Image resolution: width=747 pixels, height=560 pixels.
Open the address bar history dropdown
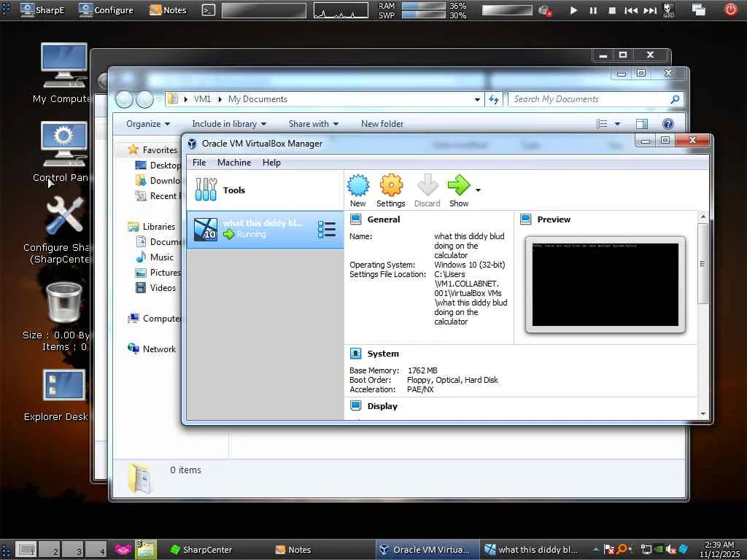pyautogui.click(x=477, y=99)
